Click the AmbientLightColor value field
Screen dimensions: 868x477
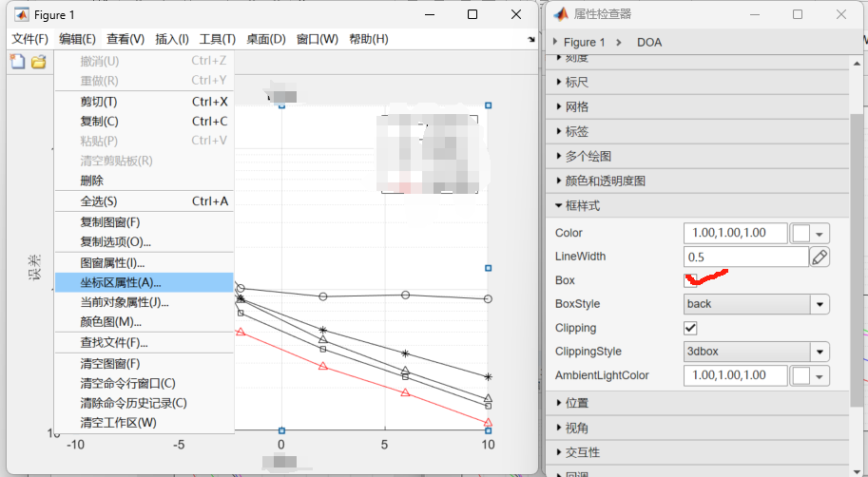click(736, 375)
